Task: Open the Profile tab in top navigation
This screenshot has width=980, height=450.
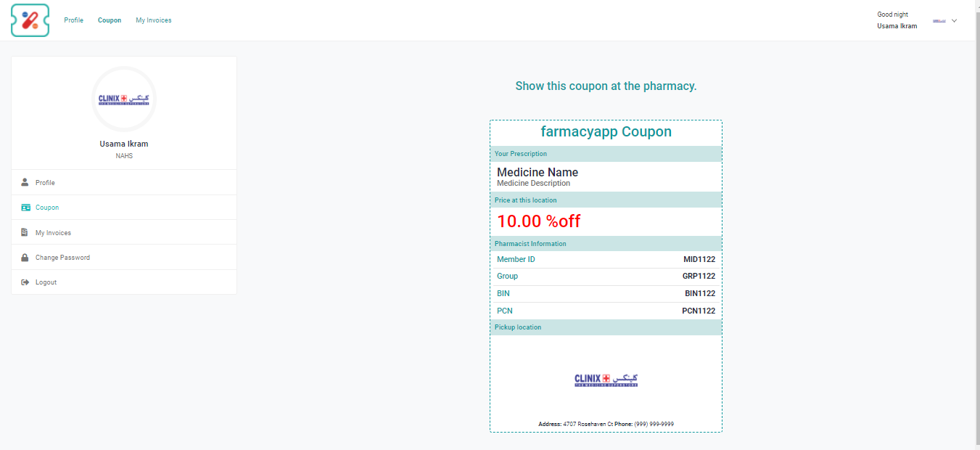Action: click(73, 20)
